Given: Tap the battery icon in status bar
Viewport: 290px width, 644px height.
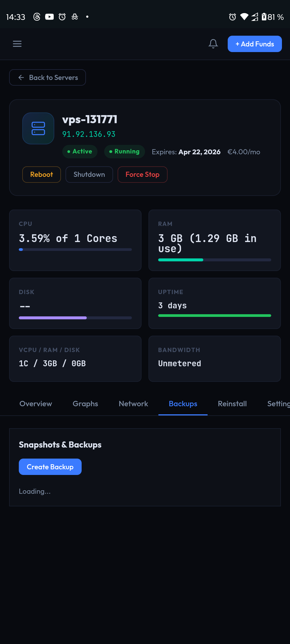Looking at the screenshot, I should pos(264,17).
